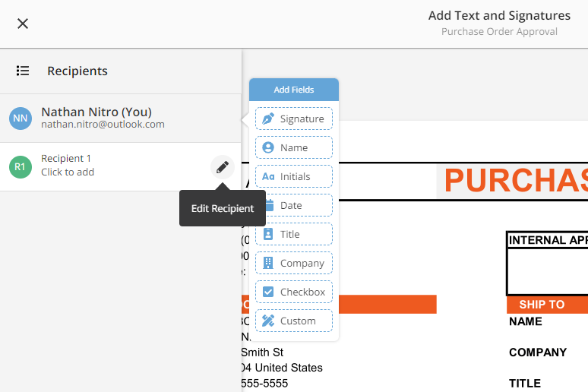Image resolution: width=588 pixels, height=392 pixels.
Task: Click the Custom field tools icon
Action: tap(268, 321)
